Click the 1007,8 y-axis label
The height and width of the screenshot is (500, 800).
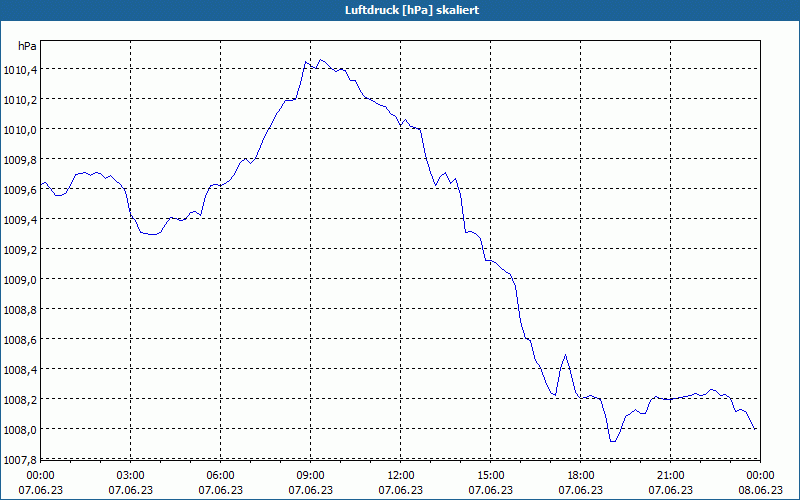[20, 460]
